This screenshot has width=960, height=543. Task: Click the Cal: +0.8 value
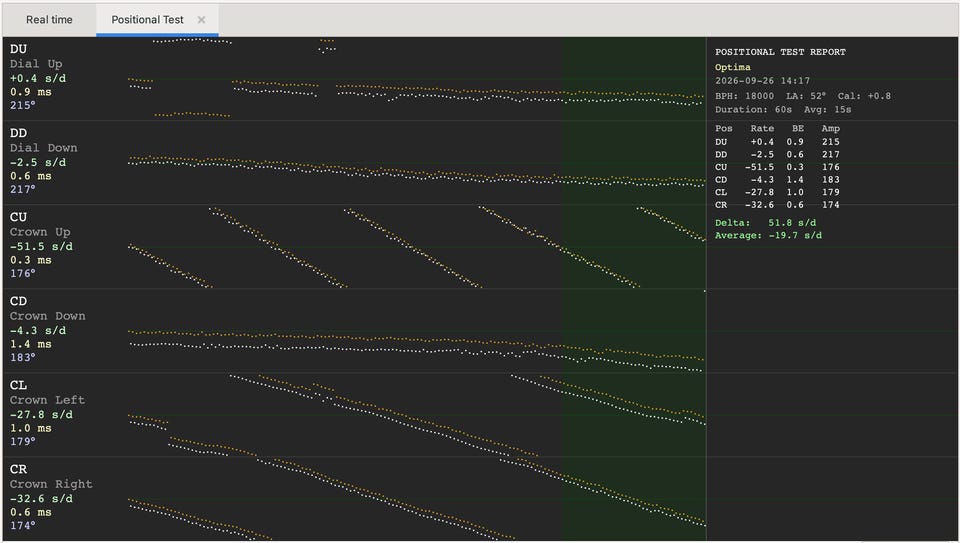[864, 96]
